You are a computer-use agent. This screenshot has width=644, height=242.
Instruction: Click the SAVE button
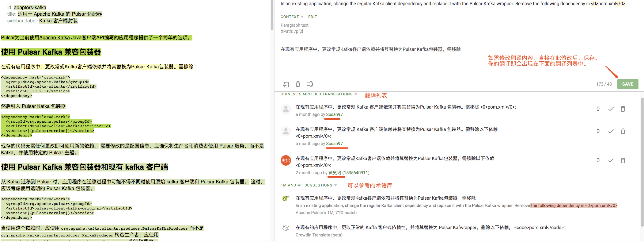(627, 84)
